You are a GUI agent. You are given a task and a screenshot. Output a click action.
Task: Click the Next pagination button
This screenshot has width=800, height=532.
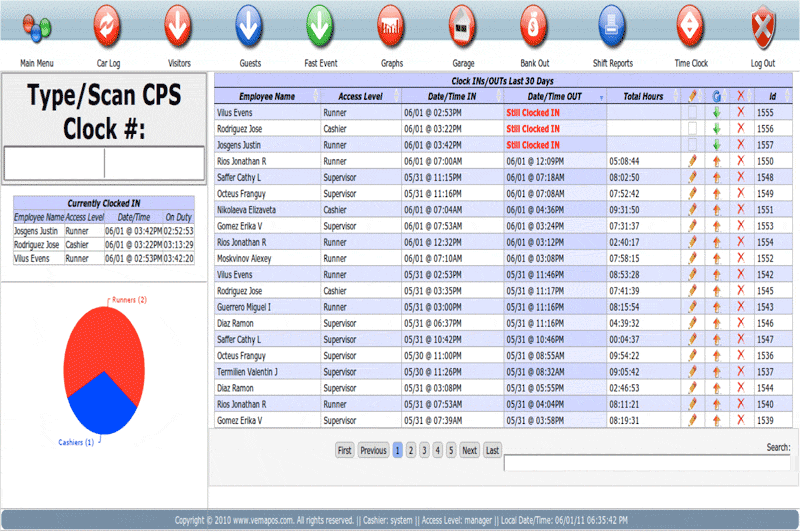(469, 450)
